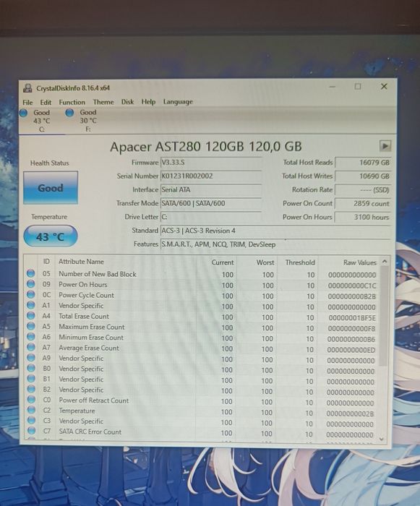The height and width of the screenshot is (506, 420).
Task: Open the Help menu
Action: (x=148, y=102)
